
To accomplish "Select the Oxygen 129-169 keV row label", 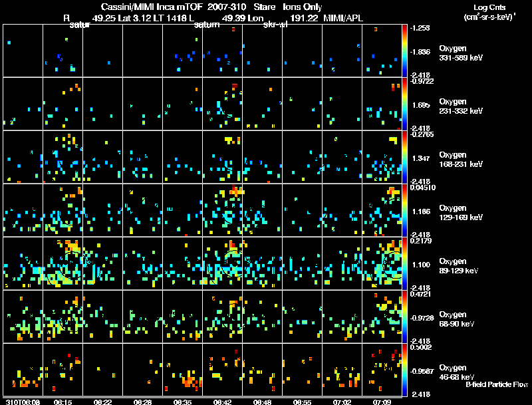I will 460,213.
